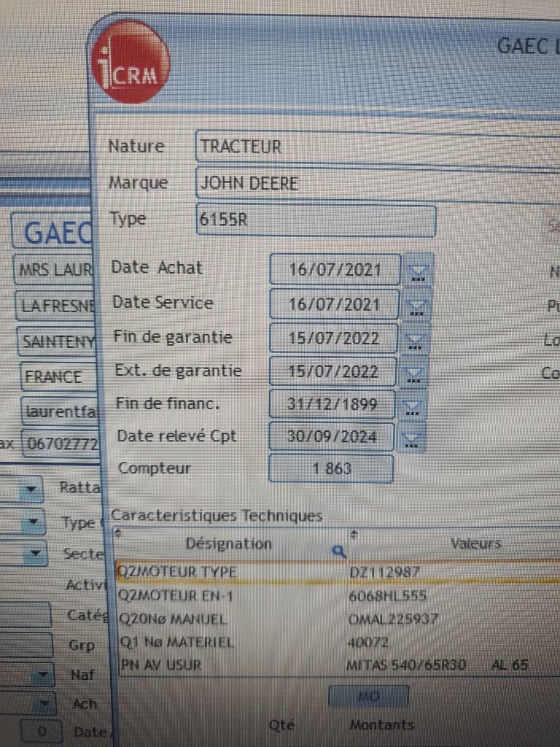
Task: Click MRS LAUR field in background window
Action: click(54, 270)
